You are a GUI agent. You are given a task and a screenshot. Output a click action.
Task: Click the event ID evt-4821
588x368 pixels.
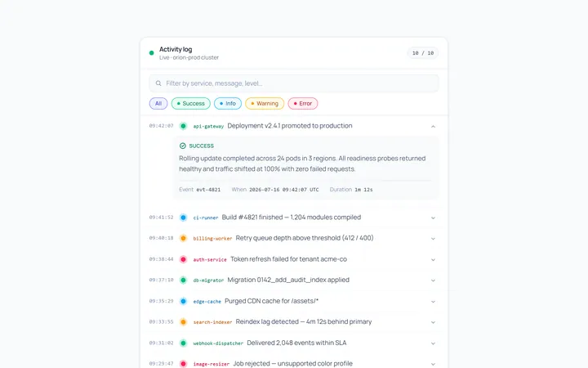tap(208, 190)
